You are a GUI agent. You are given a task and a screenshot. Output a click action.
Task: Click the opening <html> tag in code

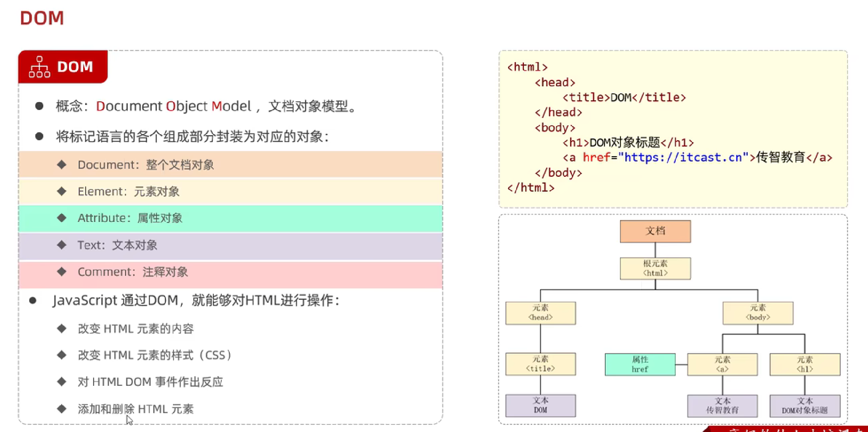(x=527, y=67)
